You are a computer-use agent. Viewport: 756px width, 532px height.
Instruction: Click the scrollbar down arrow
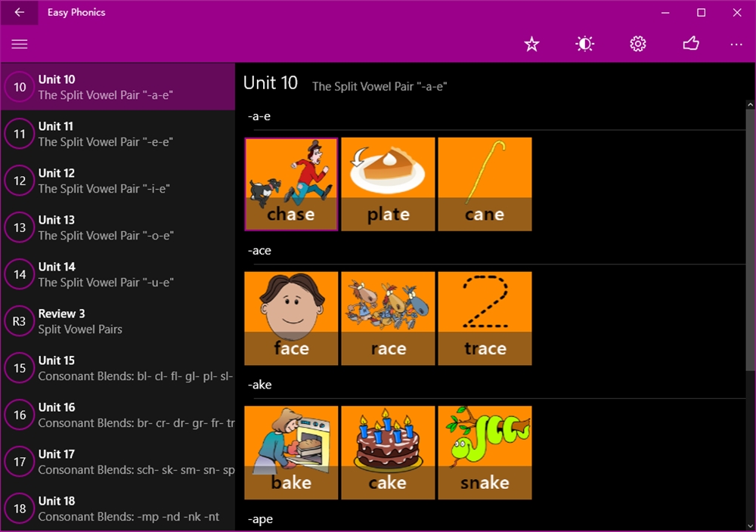pos(750,526)
